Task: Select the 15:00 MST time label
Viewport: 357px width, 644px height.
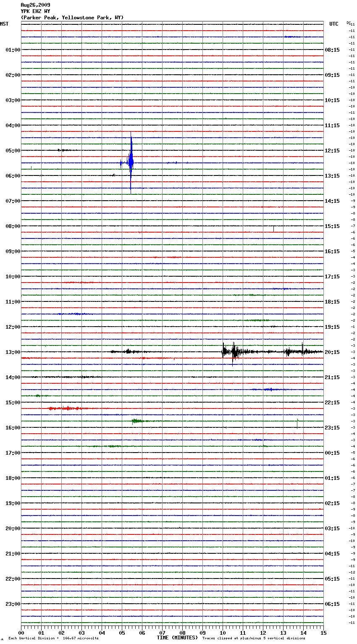Action: (13, 403)
